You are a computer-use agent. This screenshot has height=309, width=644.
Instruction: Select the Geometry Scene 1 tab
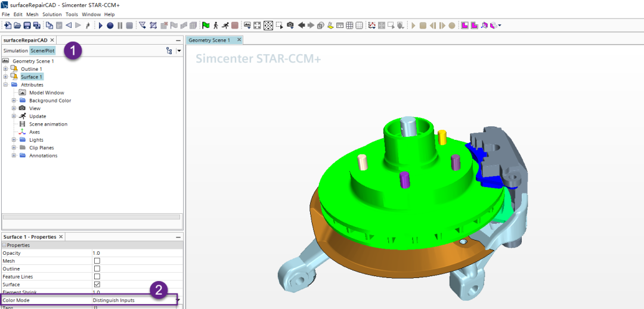click(x=209, y=40)
